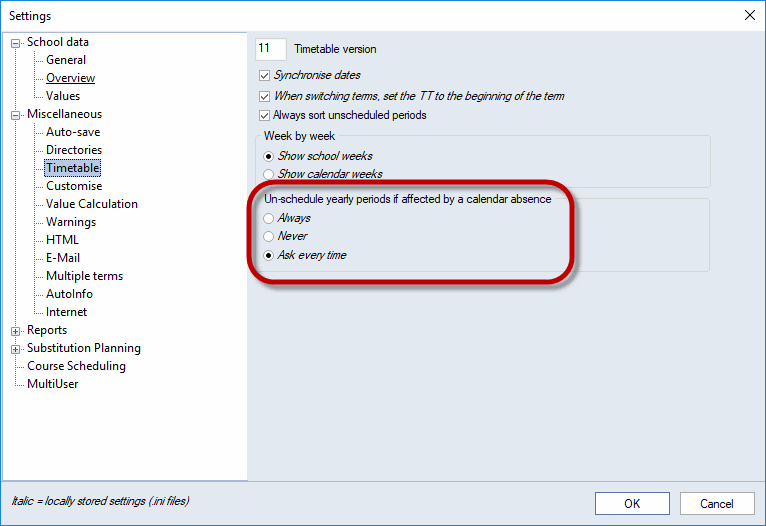Open the Overview settings page
The width and height of the screenshot is (766, 526).
pos(70,78)
